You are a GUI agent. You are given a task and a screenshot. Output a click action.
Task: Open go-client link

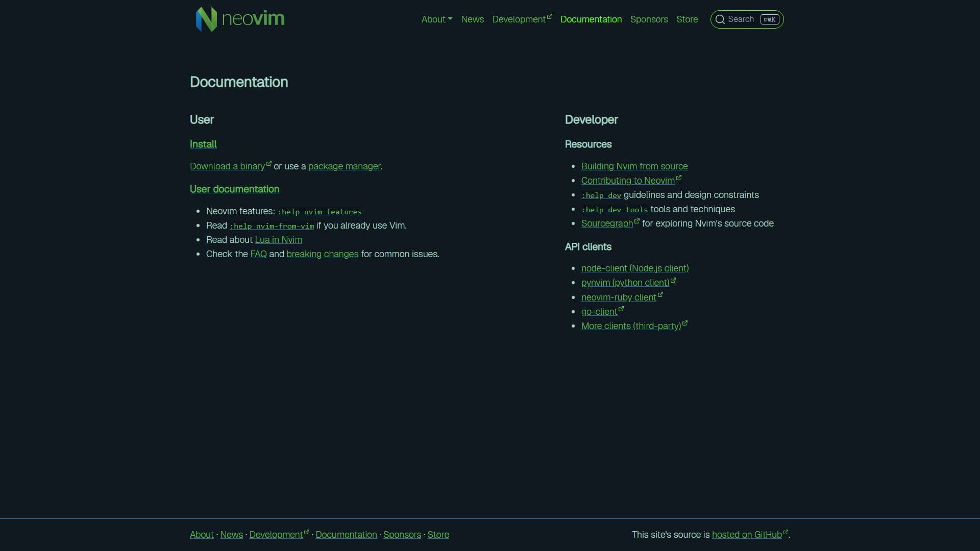tap(599, 312)
